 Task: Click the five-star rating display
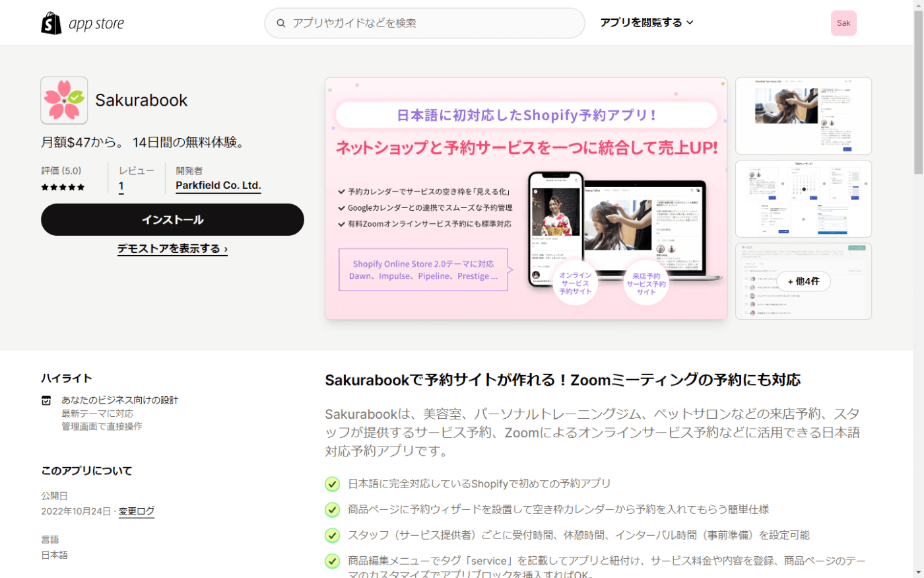point(63,187)
